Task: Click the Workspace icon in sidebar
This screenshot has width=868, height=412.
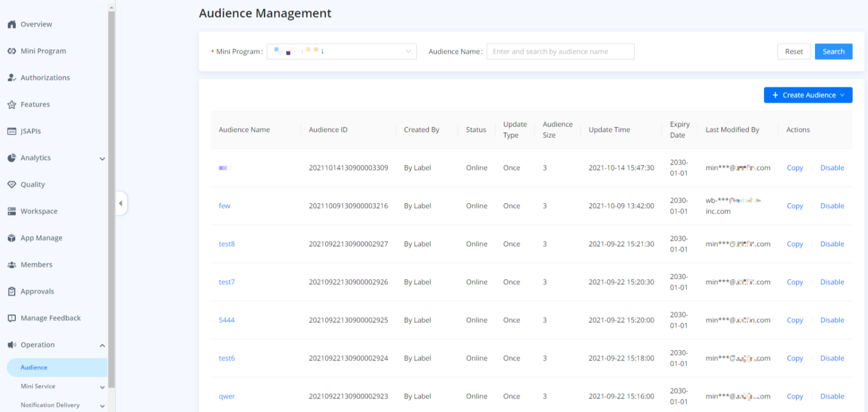Action: (12, 212)
